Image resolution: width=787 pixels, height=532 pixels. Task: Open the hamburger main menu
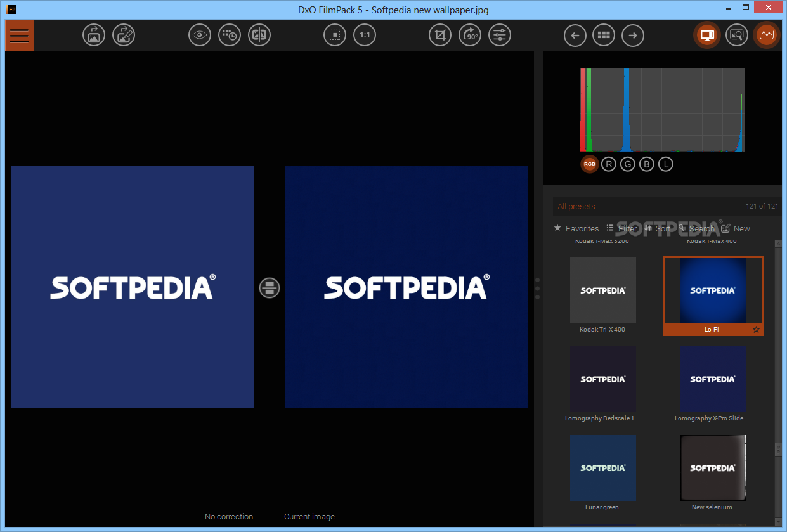(x=19, y=36)
